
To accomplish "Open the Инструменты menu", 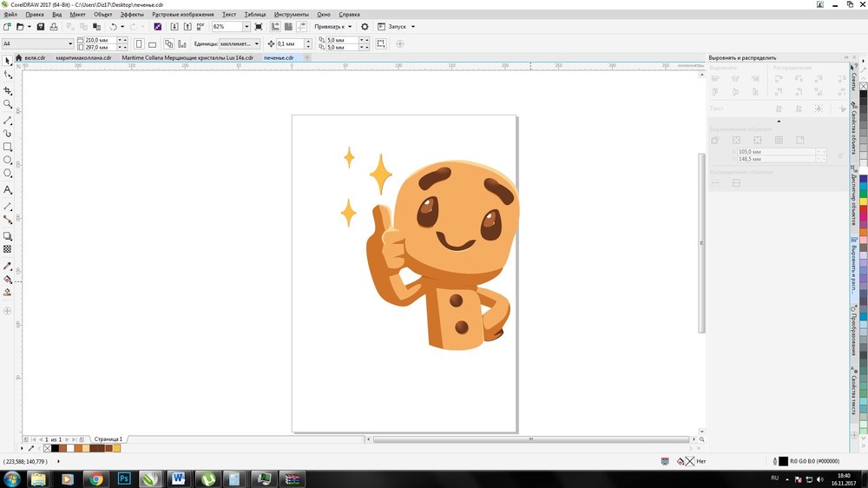I will [291, 15].
